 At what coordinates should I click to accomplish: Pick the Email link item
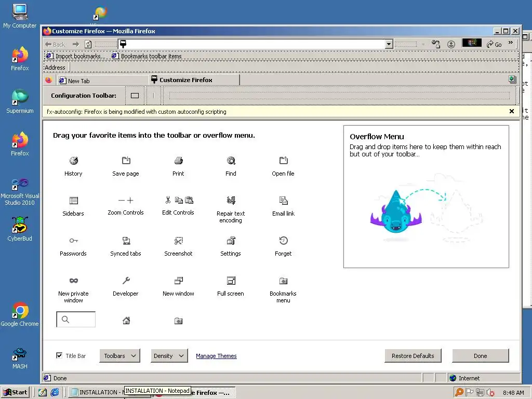[x=283, y=206]
